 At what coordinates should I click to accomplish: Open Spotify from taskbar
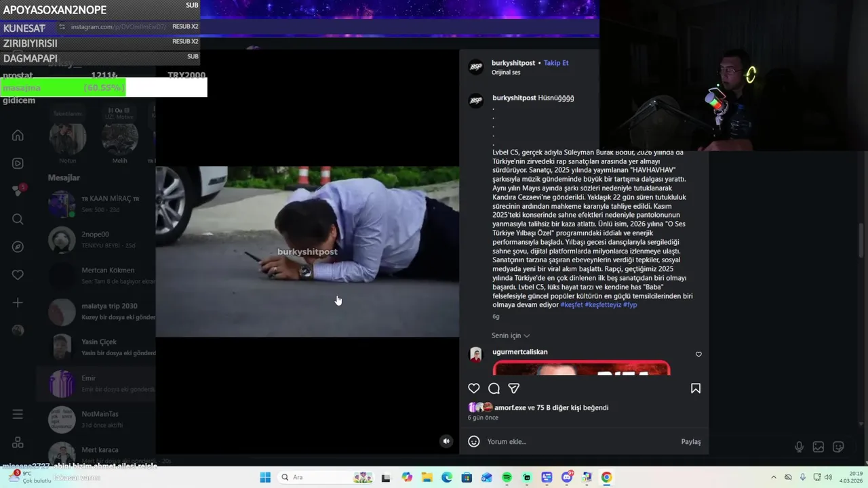(x=507, y=477)
